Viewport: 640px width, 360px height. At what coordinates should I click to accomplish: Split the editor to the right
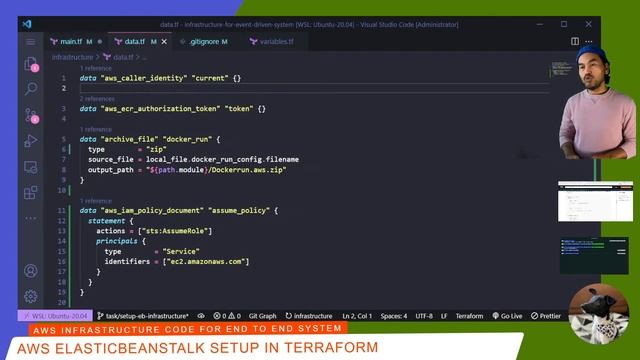(575, 41)
